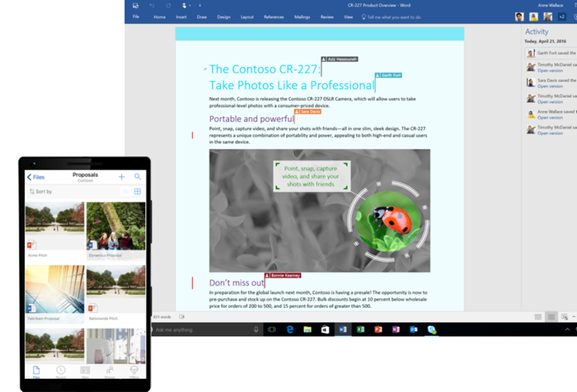Viewport: 577px width, 392px height.
Task: Tap the plus add icon on phone
Action: coord(121,177)
